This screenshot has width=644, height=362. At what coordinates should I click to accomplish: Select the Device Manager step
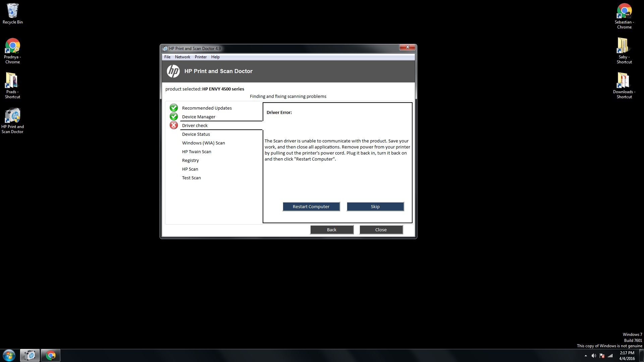(199, 117)
